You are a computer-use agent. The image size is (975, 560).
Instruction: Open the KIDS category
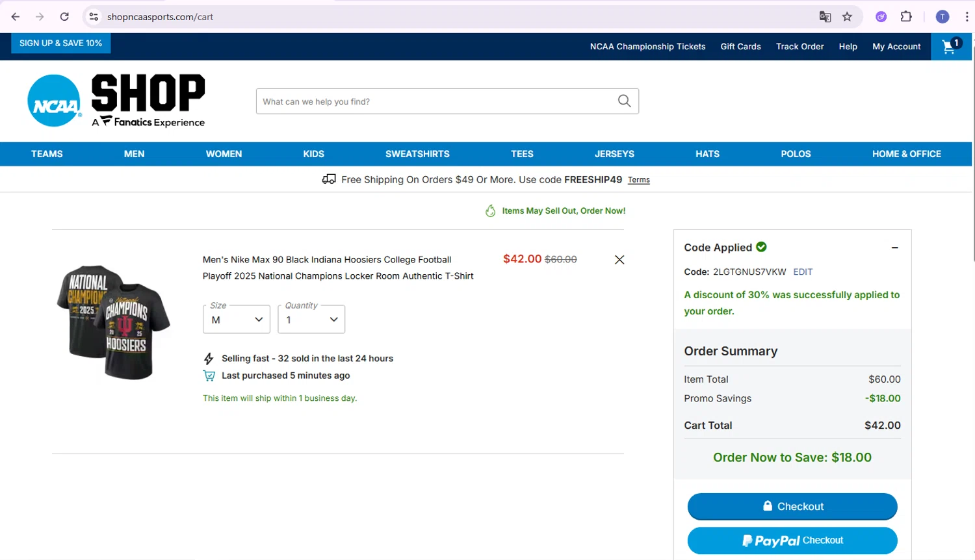click(313, 154)
